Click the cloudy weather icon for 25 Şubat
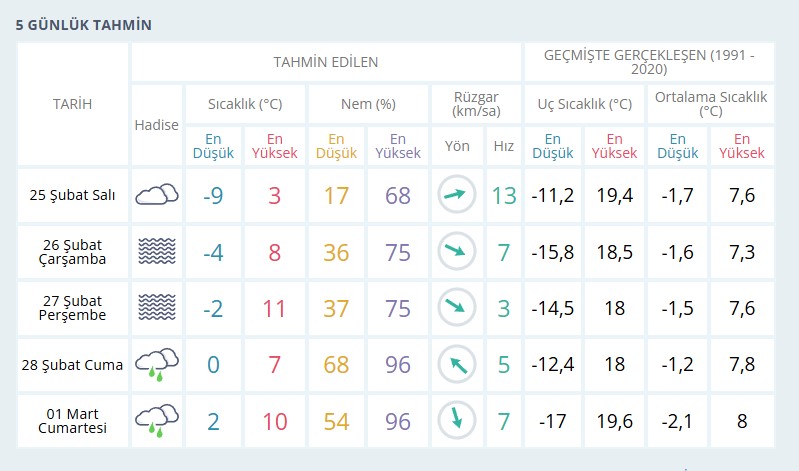 pyautogui.click(x=157, y=195)
